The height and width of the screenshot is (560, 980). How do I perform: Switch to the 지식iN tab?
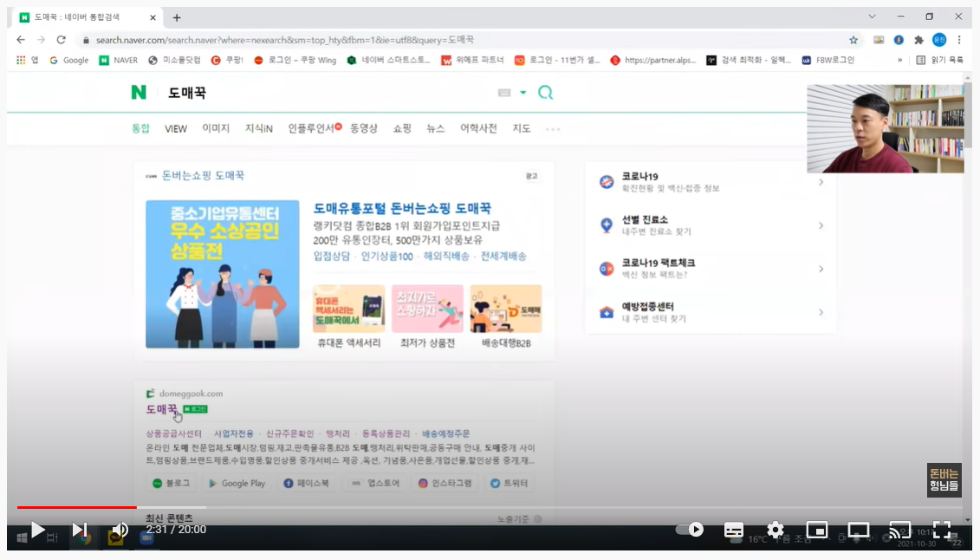[x=259, y=128]
